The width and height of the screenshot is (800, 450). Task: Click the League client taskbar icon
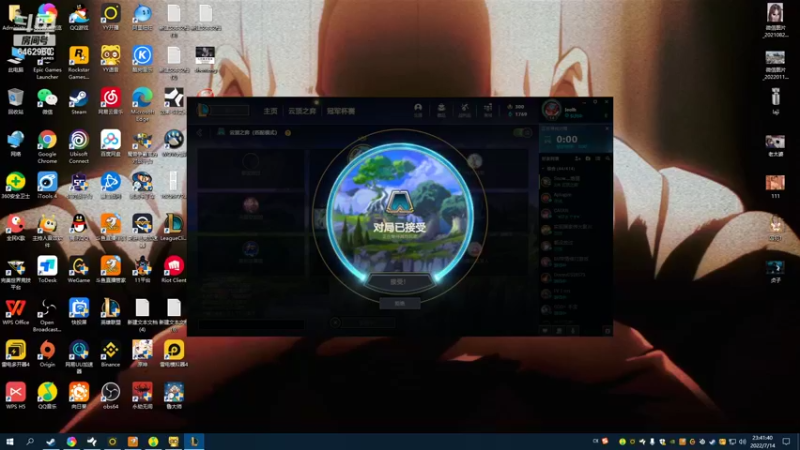(x=194, y=442)
